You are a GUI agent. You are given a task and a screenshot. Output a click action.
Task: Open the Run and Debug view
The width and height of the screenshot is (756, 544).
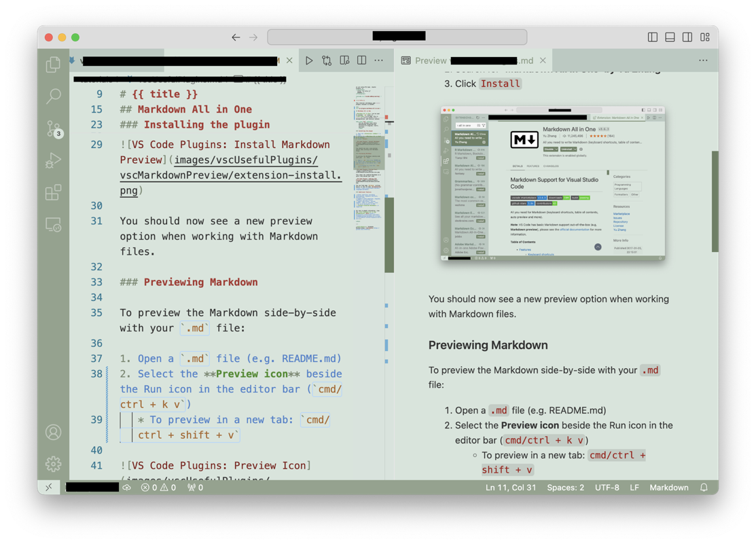(53, 160)
